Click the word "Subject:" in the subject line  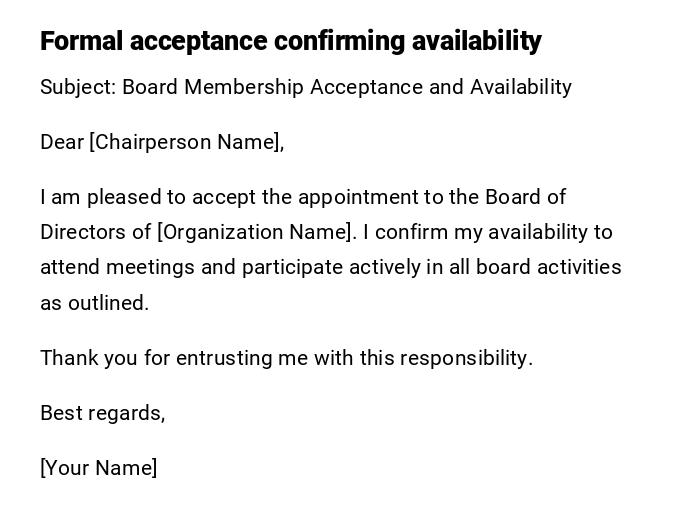[78, 87]
